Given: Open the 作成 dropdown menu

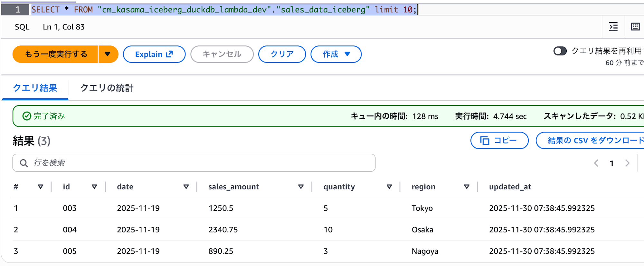Looking at the screenshot, I should (x=336, y=54).
